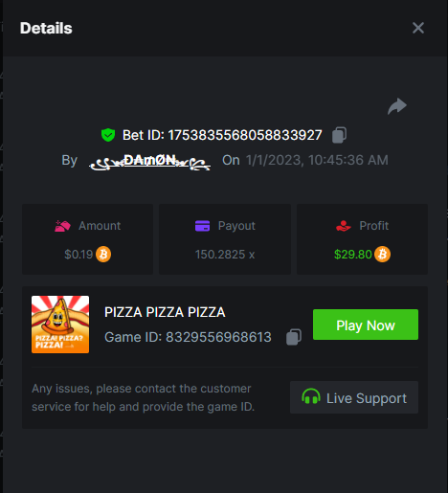The height and width of the screenshot is (493, 448).
Task: Click the green verified shield icon
Action: tap(108, 135)
